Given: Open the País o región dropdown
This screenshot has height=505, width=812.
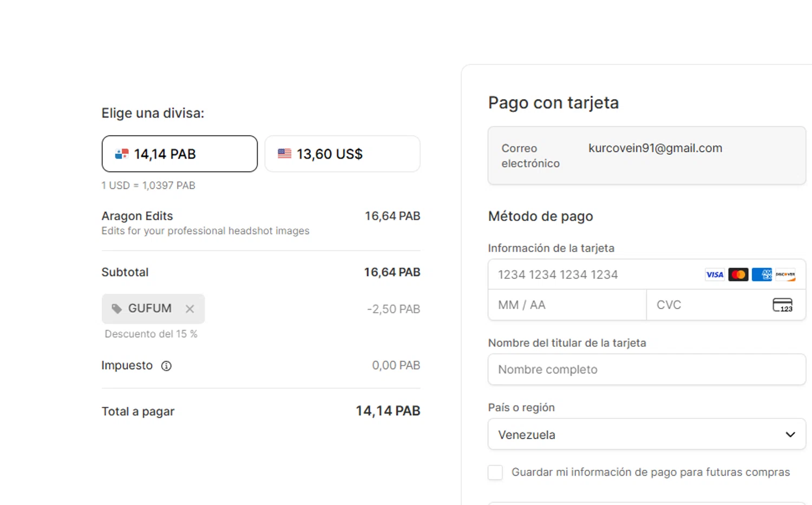Looking at the screenshot, I should 647,434.
